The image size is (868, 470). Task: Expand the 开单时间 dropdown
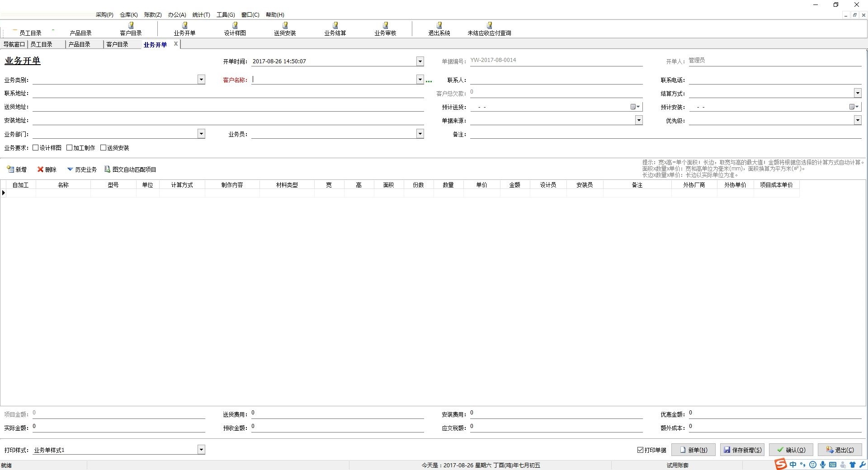[420, 61]
